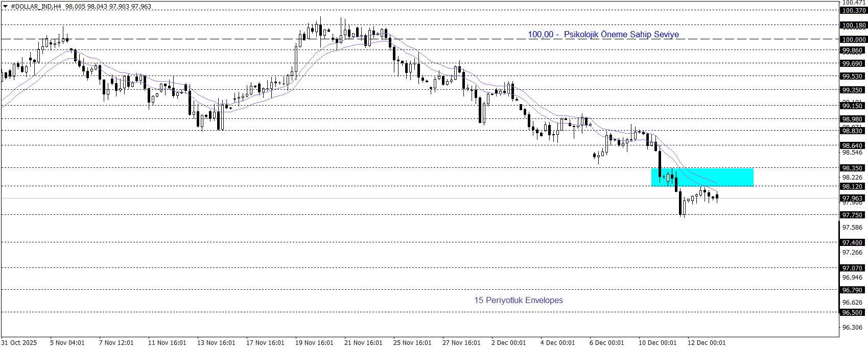Click the 98.120 price level label
This screenshot has width=868, height=349.
852,186
